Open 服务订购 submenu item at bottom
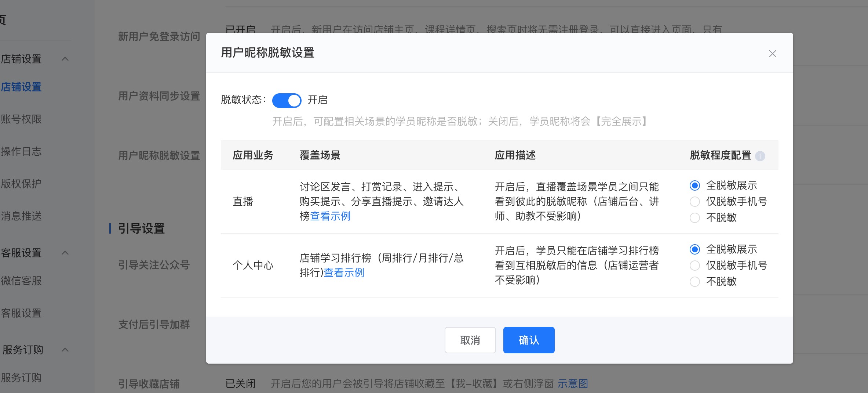Screen dimensions: 868x393 click(21, 378)
